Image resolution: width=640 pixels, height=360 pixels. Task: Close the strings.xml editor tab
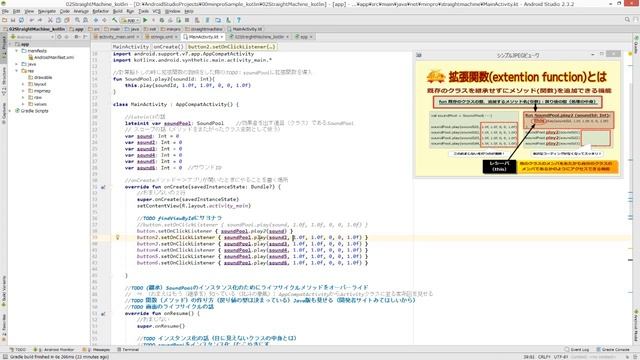click(x=177, y=37)
